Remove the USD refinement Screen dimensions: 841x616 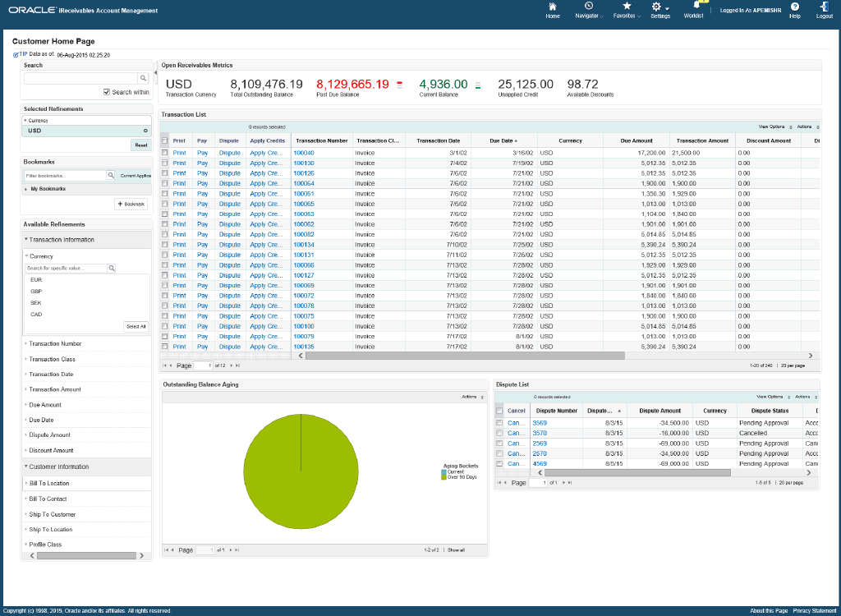[145, 131]
